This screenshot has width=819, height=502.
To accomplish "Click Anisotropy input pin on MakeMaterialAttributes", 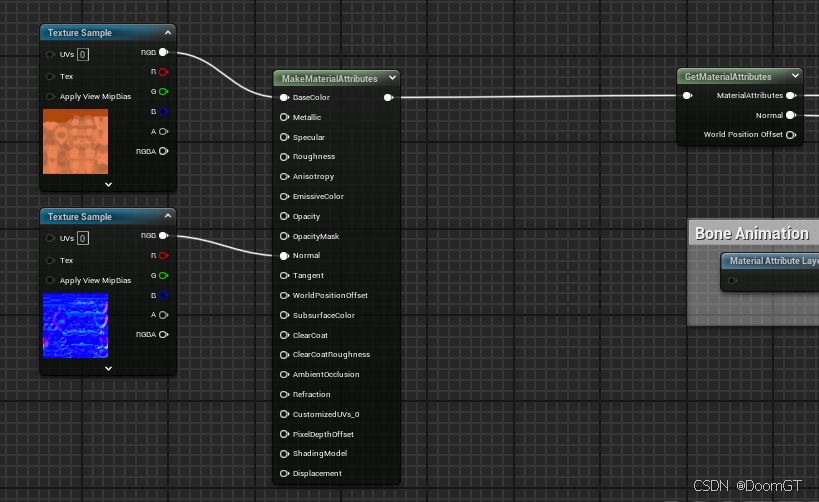I will pos(284,177).
